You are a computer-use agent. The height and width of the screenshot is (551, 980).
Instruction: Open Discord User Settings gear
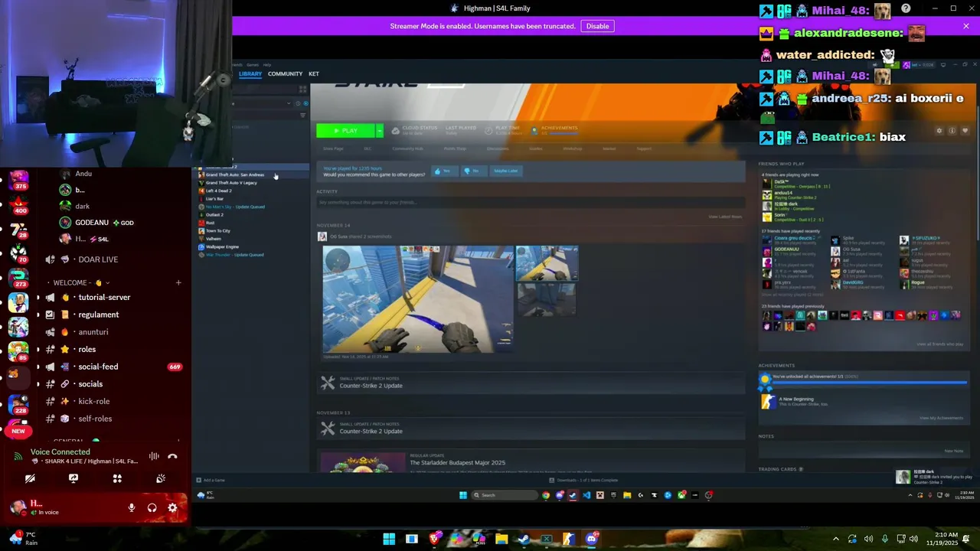click(x=172, y=507)
